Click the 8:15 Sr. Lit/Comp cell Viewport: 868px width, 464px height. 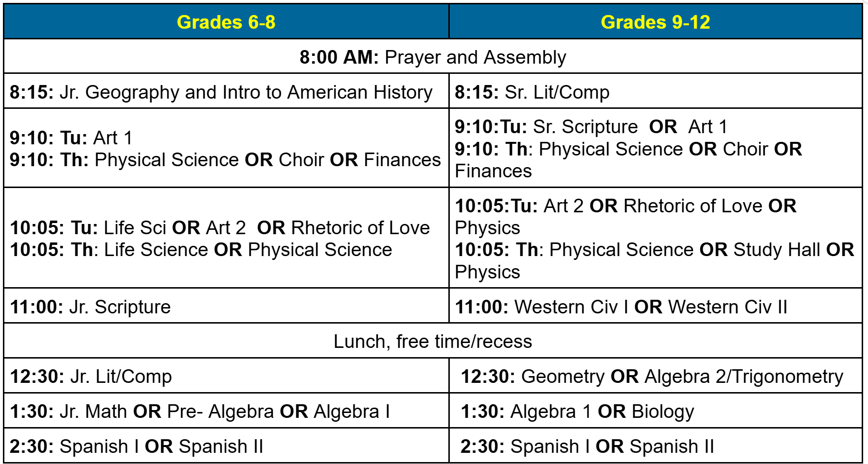point(655,91)
